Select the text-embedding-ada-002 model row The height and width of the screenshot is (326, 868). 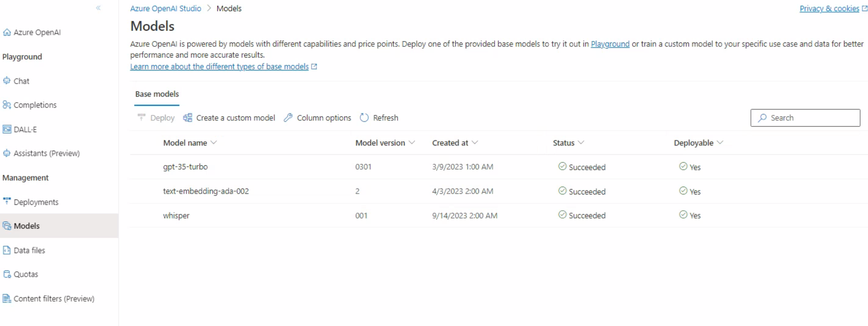coord(498,191)
